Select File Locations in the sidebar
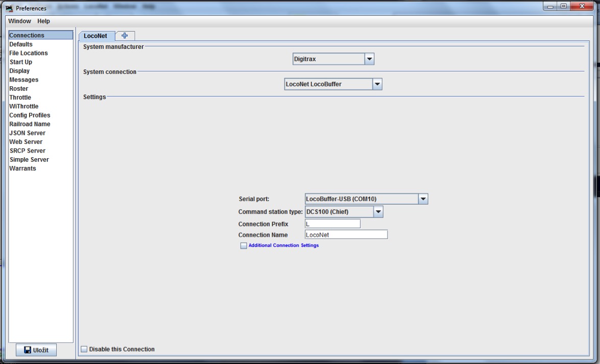 [x=29, y=53]
